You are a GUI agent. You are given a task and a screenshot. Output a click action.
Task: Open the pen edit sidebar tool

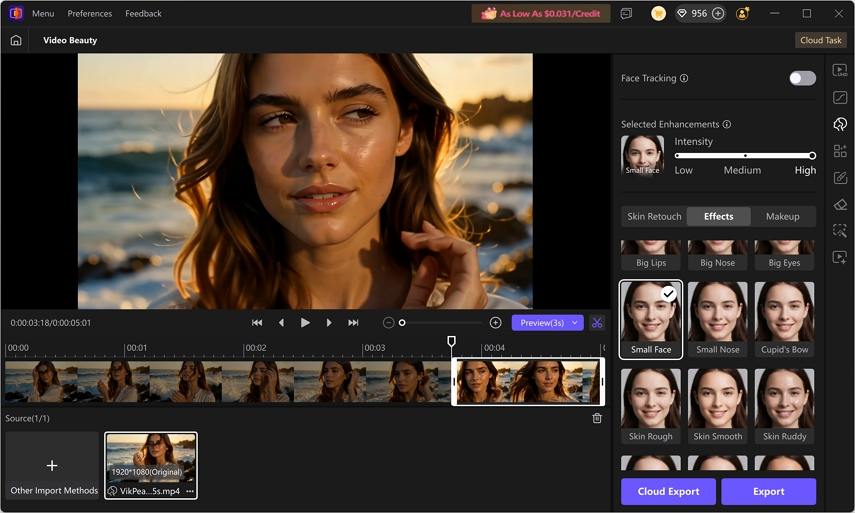840,178
